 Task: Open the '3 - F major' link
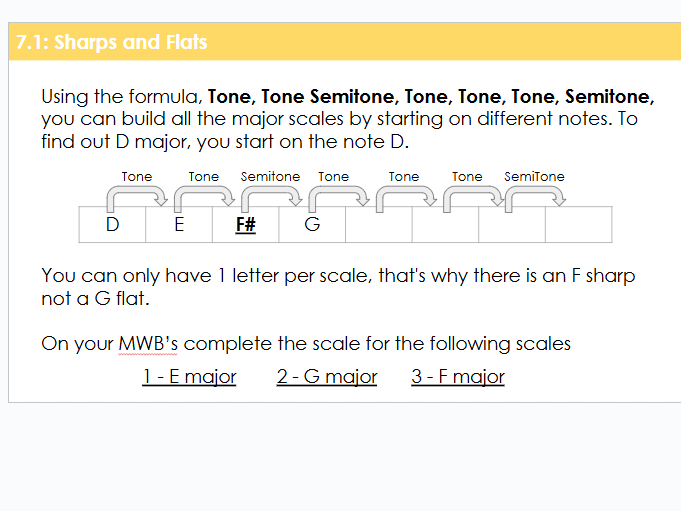(458, 377)
